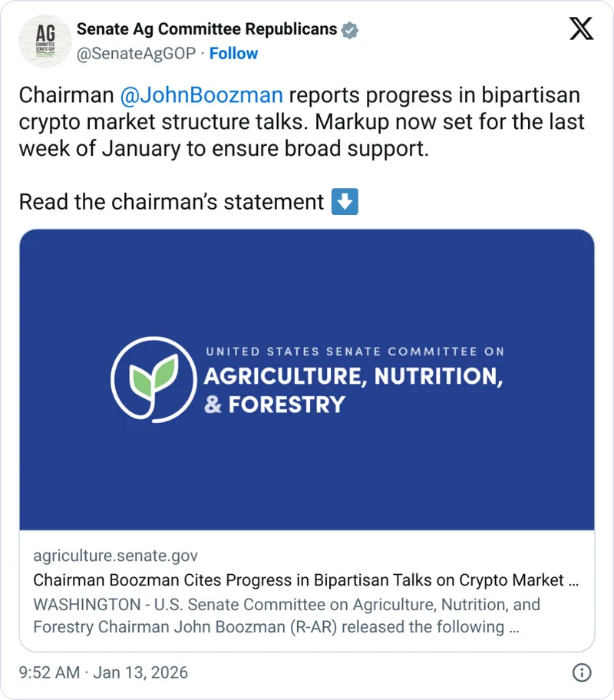
Task: Open the AG committee profile avatar
Action: pos(45,41)
